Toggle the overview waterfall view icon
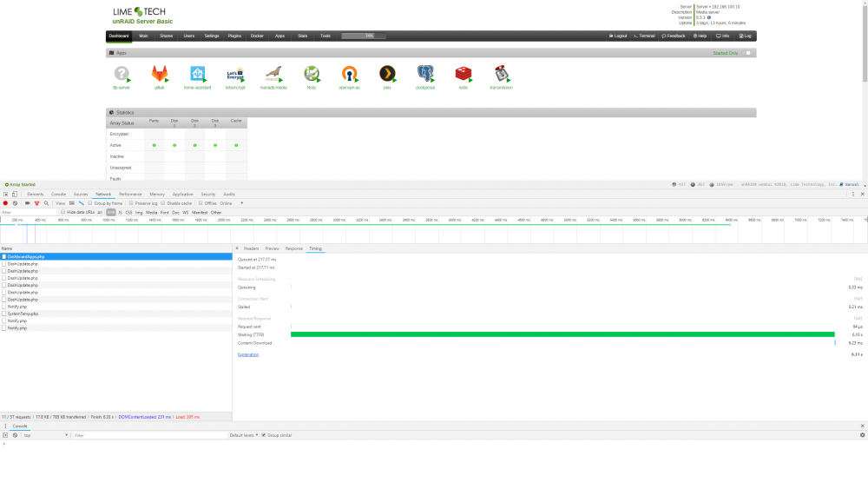 (x=82, y=203)
